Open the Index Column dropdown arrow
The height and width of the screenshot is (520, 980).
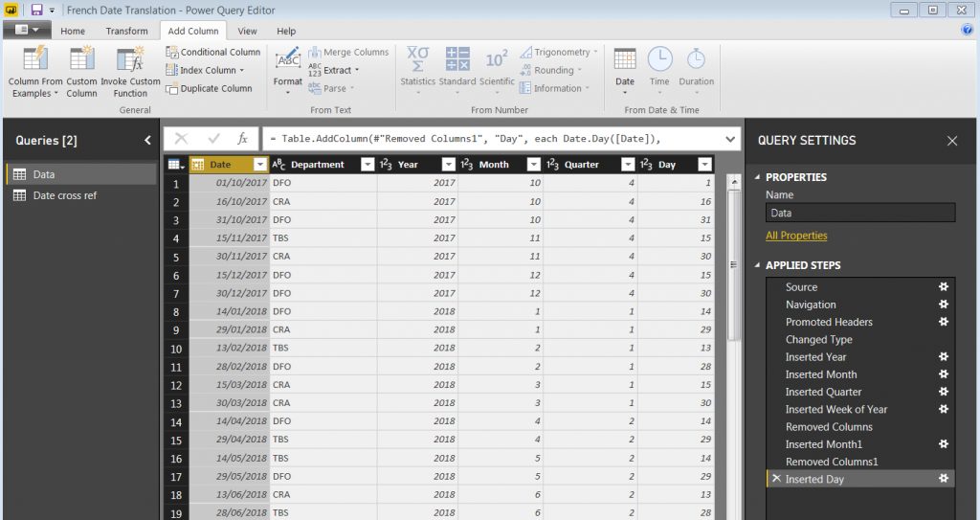pos(242,71)
